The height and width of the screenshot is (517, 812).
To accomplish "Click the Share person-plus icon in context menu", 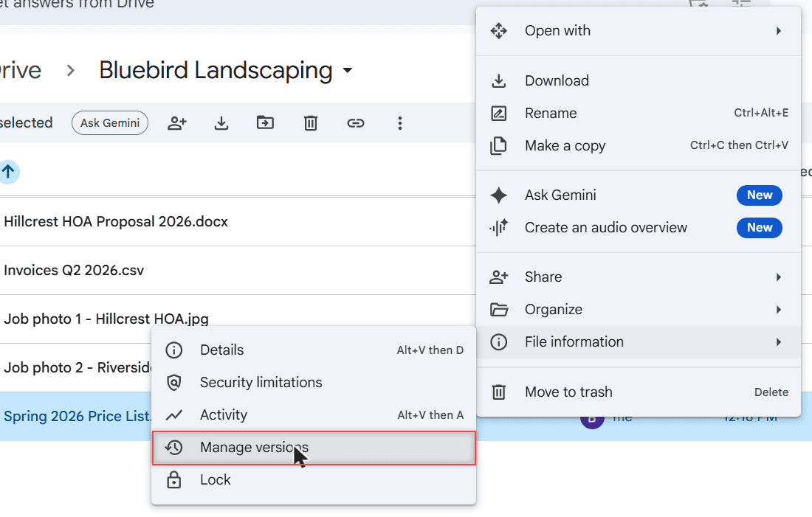I will click(499, 277).
